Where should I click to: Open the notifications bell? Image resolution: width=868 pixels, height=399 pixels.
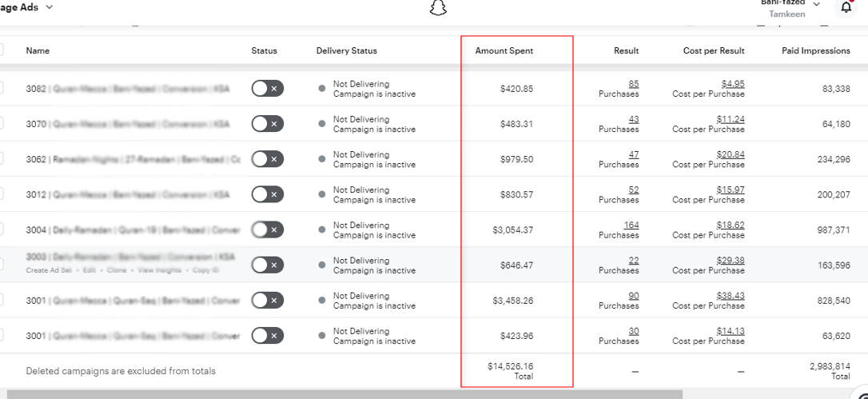(846, 8)
